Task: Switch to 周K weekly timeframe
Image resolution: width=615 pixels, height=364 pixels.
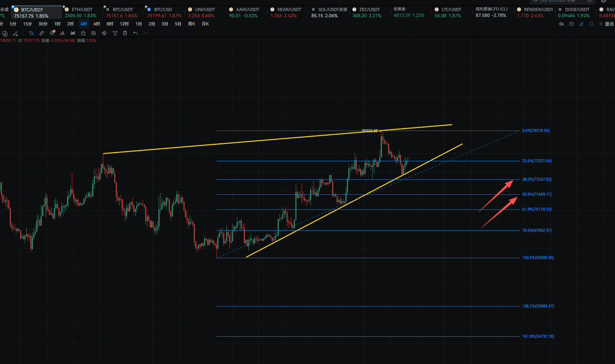Action: (191, 24)
